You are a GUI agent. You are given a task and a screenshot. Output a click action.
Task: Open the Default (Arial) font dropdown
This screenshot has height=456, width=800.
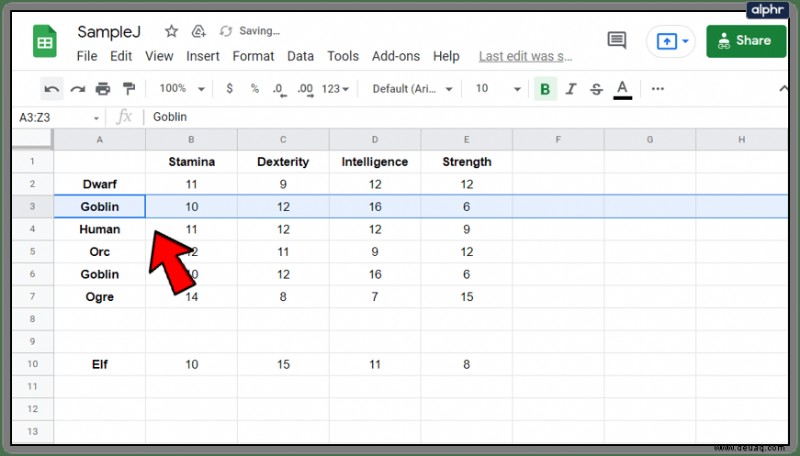pos(412,89)
